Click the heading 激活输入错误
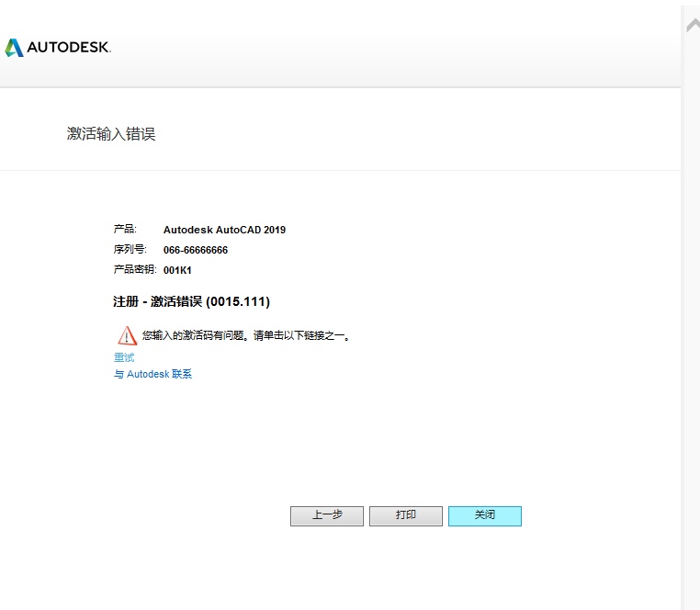The height and width of the screenshot is (610, 700). tap(111, 134)
